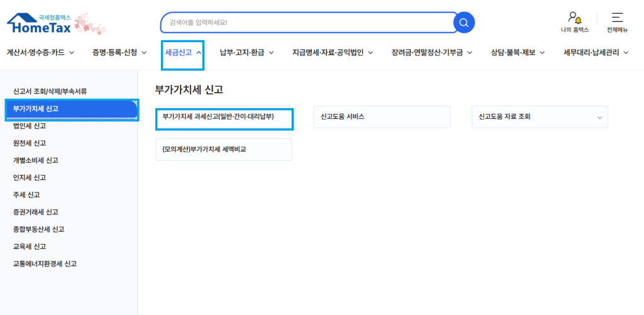644x315 pixels.
Task: Select 개별소비세 신고 in sidebar
Action: click(x=36, y=160)
